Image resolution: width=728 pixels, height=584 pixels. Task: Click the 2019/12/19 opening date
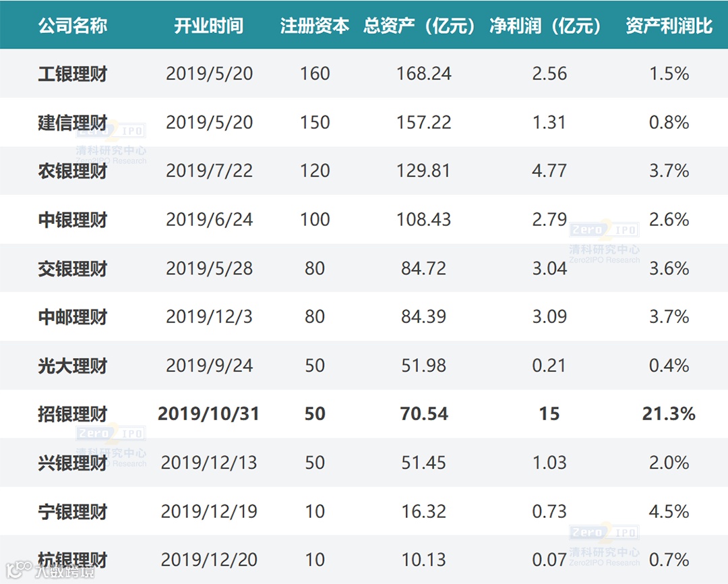click(x=209, y=512)
